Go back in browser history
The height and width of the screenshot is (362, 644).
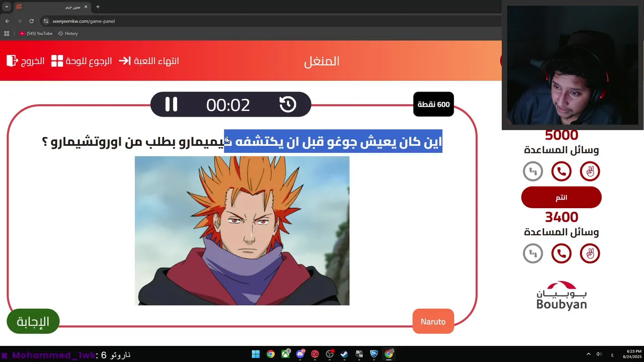click(7, 21)
